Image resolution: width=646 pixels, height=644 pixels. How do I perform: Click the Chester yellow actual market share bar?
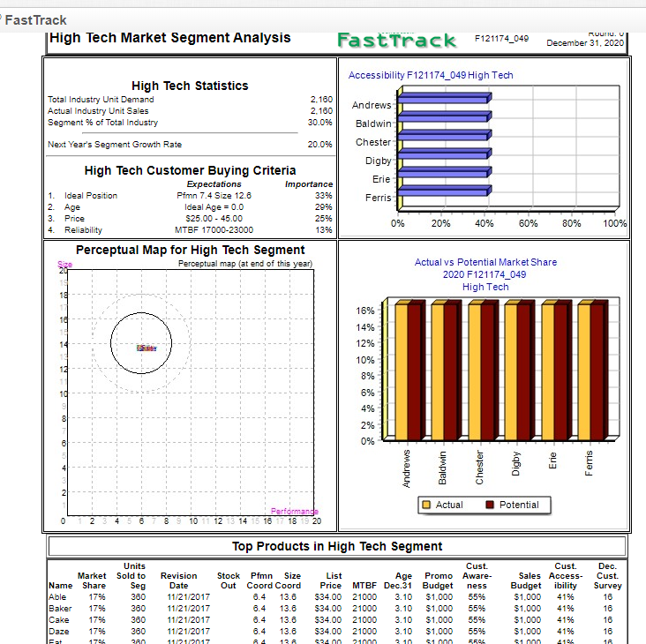475,371
